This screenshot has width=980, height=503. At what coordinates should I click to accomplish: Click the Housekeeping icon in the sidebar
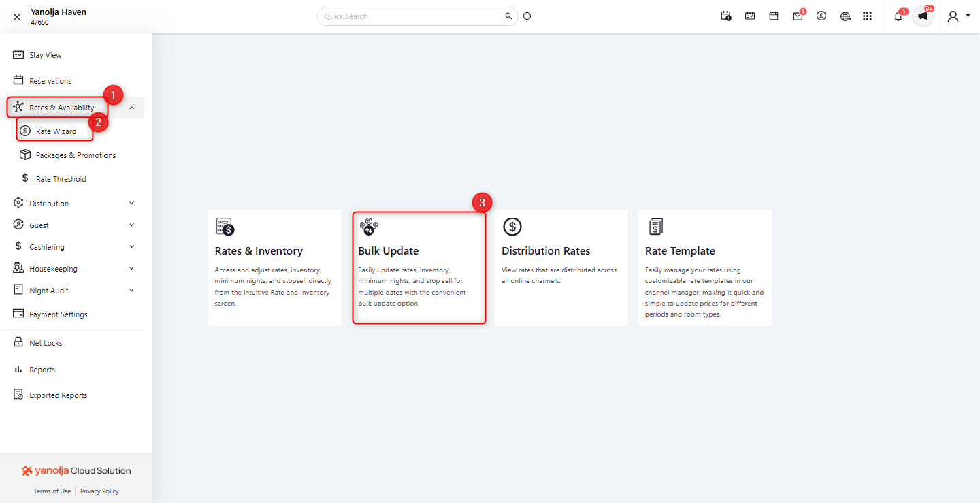(x=18, y=267)
